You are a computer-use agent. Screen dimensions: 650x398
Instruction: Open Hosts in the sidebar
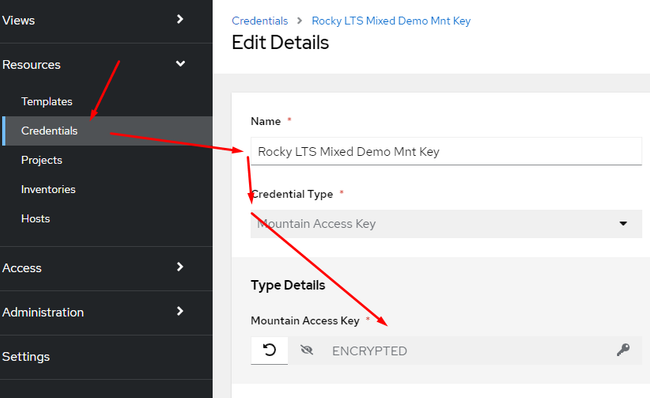click(x=35, y=219)
